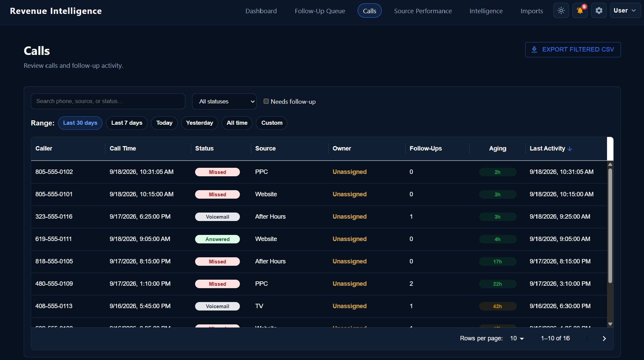Open the Calls tab
The image size is (644, 360).
(x=370, y=11)
